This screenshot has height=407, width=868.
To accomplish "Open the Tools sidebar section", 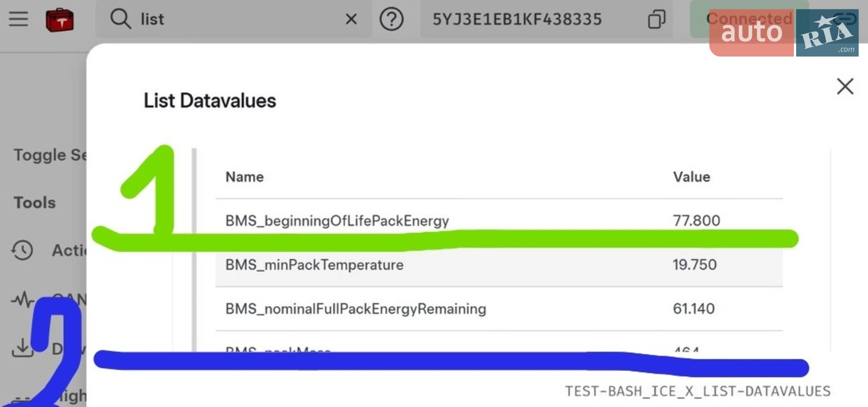I will 35,203.
